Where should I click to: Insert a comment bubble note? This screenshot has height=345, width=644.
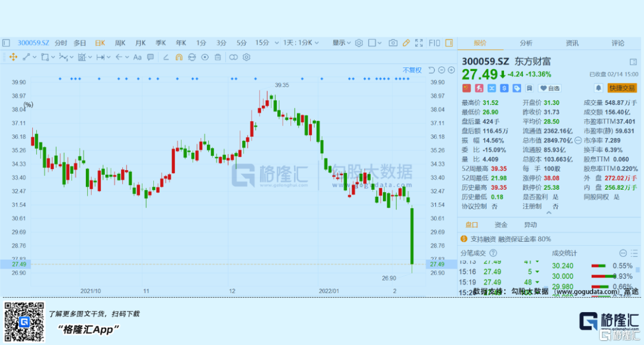pyautogui.click(x=150, y=57)
